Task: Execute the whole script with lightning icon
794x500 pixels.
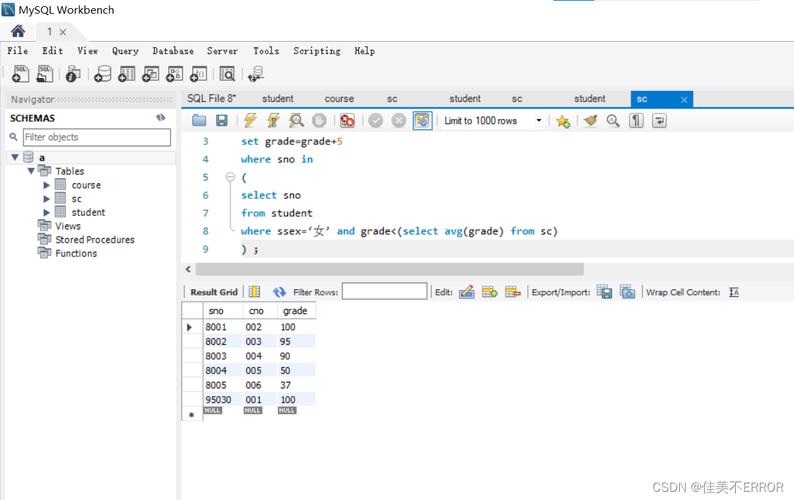Action: coord(250,121)
